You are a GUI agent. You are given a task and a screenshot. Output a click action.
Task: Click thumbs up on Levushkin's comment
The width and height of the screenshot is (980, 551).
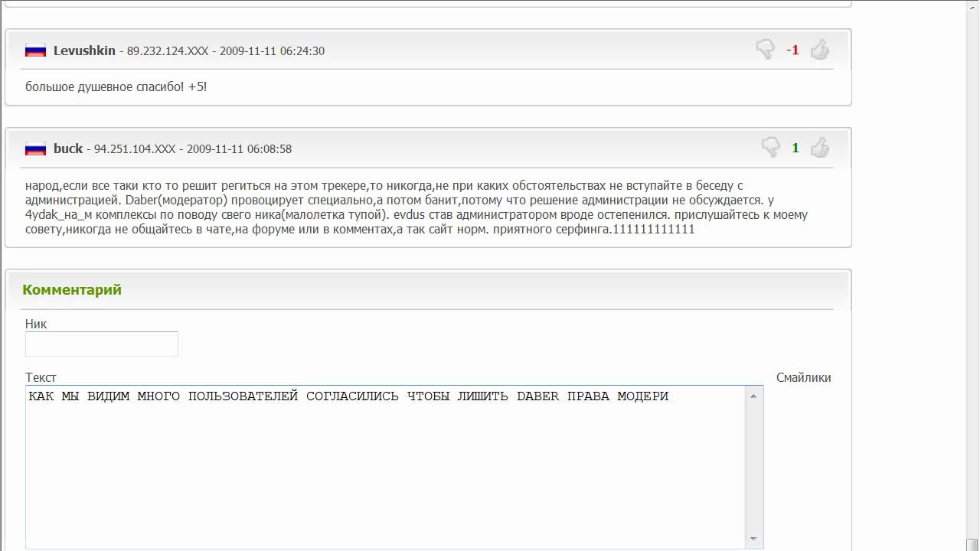[820, 50]
